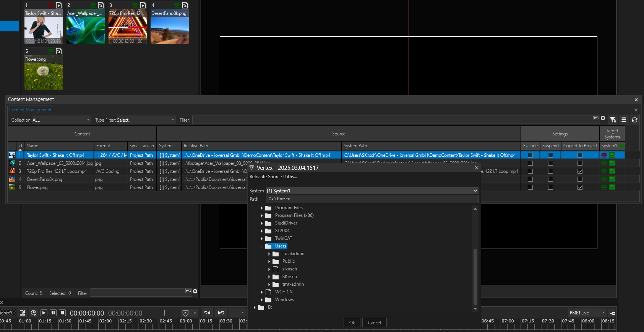
Task: Open the hamburger menu icon beside the filter
Action: click(624, 120)
